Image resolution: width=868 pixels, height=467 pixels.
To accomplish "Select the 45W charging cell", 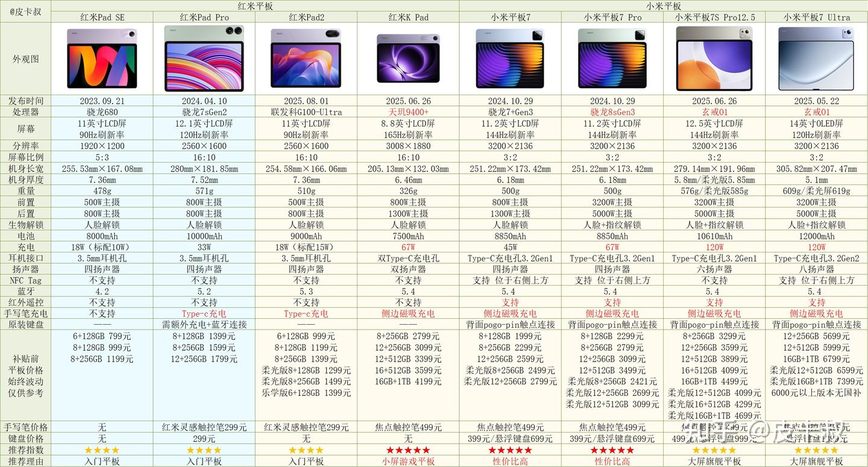I will [x=511, y=247].
